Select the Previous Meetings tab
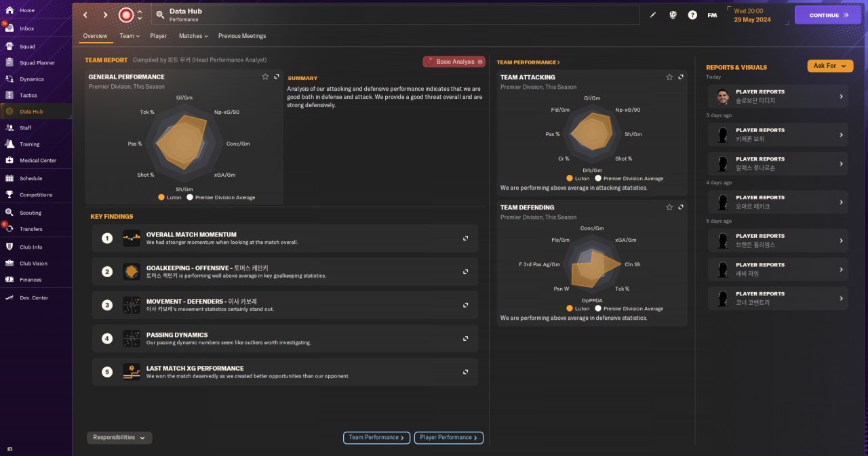868x456 pixels. coord(242,36)
